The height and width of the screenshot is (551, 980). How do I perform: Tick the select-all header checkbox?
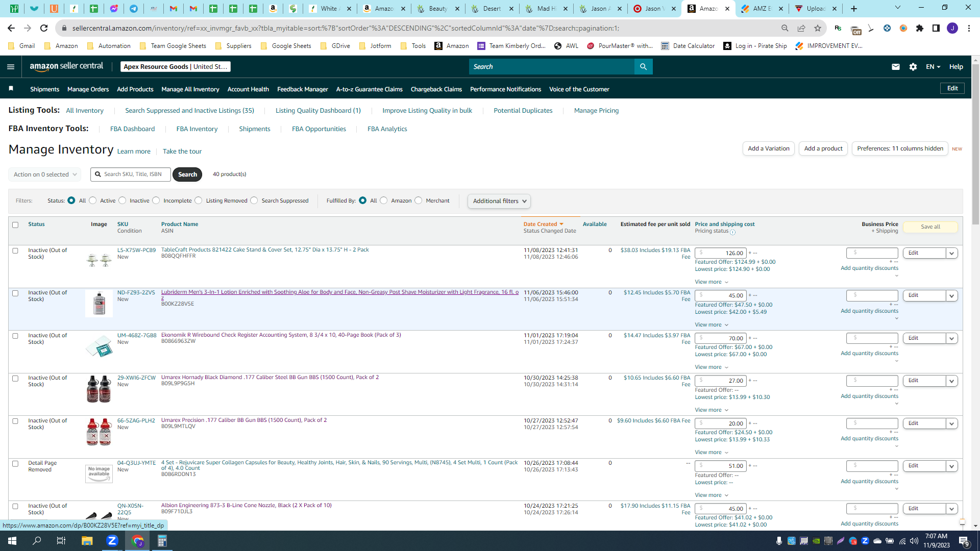tap(15, 225)
